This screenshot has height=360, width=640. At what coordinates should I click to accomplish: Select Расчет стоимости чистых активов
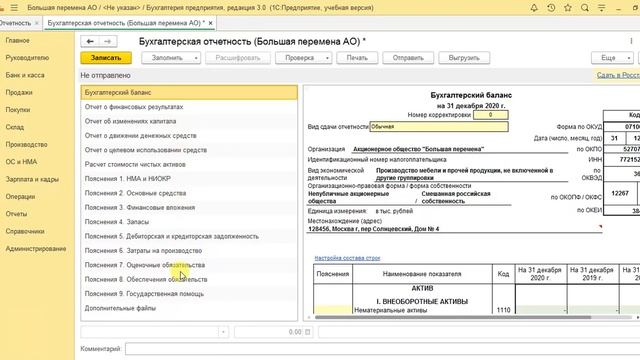[189, 164]
